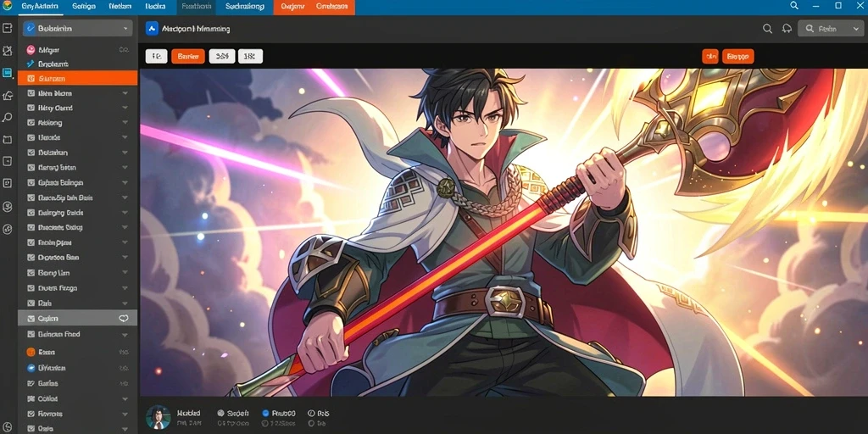Open the user avatar below the artwork
The width and height of the screenshot is (868, 434).
158,417
